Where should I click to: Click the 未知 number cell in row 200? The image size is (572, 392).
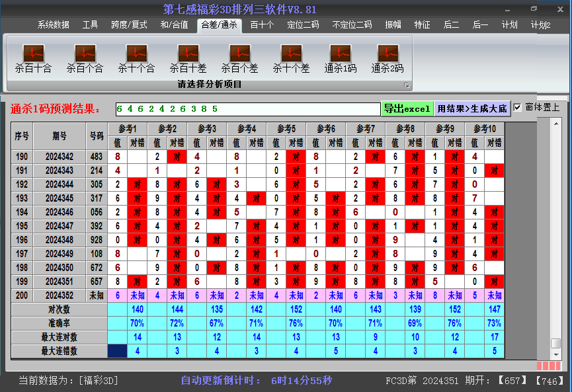[x=97, y=295]
